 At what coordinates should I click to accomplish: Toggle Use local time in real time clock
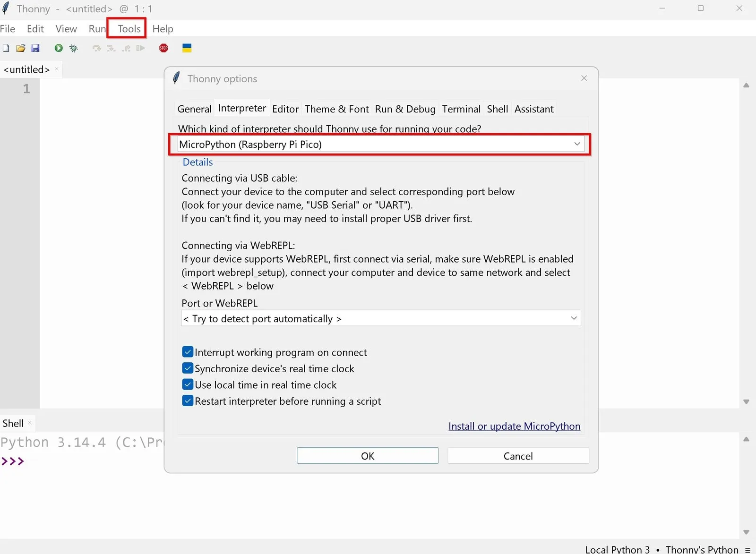[188, 384]
